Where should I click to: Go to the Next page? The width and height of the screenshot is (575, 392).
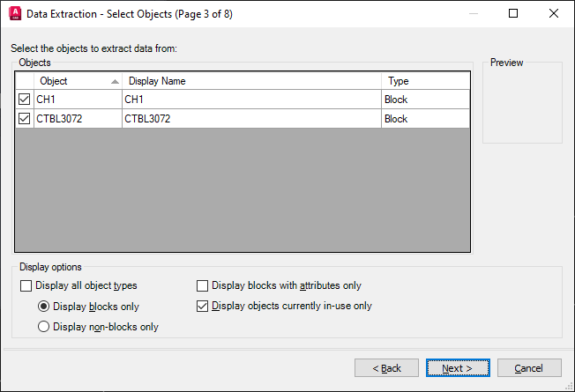(458, 367)
